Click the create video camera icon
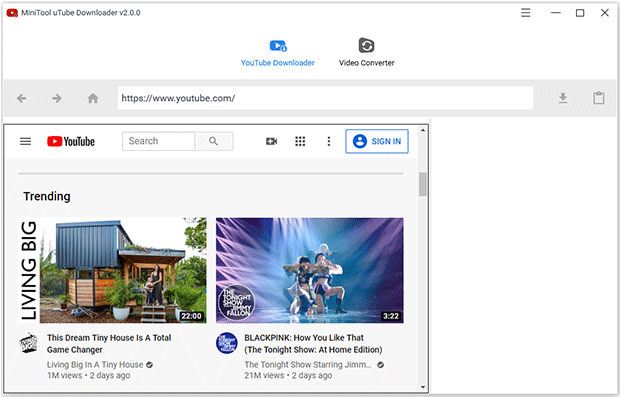 click(271, 141)
